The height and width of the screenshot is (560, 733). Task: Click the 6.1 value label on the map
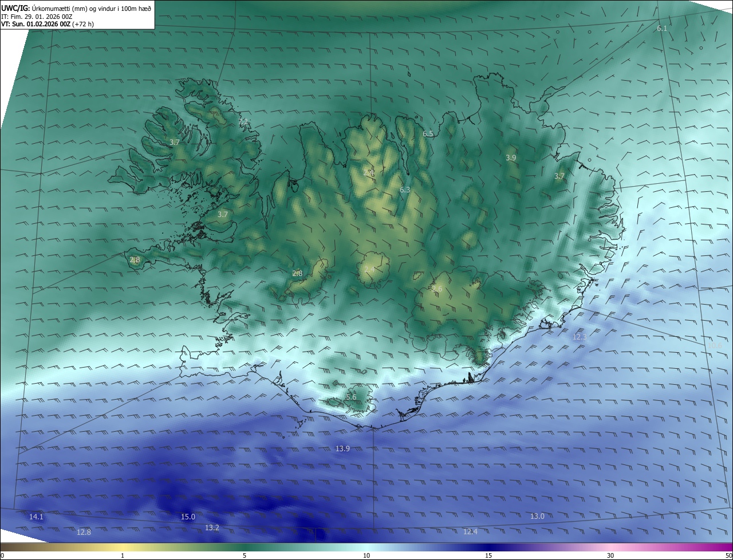662,28
